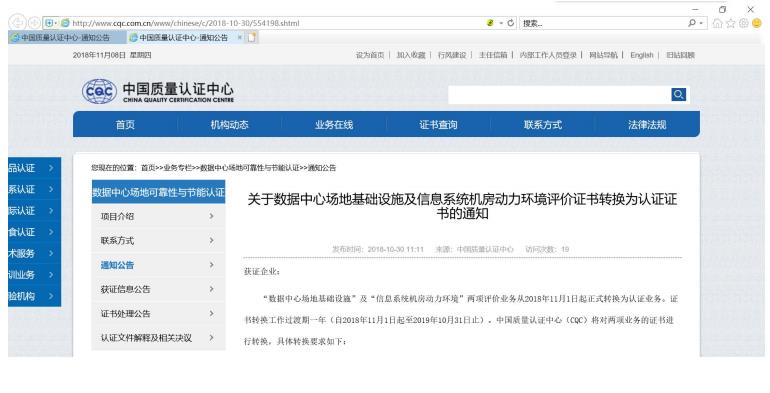The height and width of the screenshot is (393, 770).
Task: Open address bar dropdown arrow
Action: click(501, 23)
